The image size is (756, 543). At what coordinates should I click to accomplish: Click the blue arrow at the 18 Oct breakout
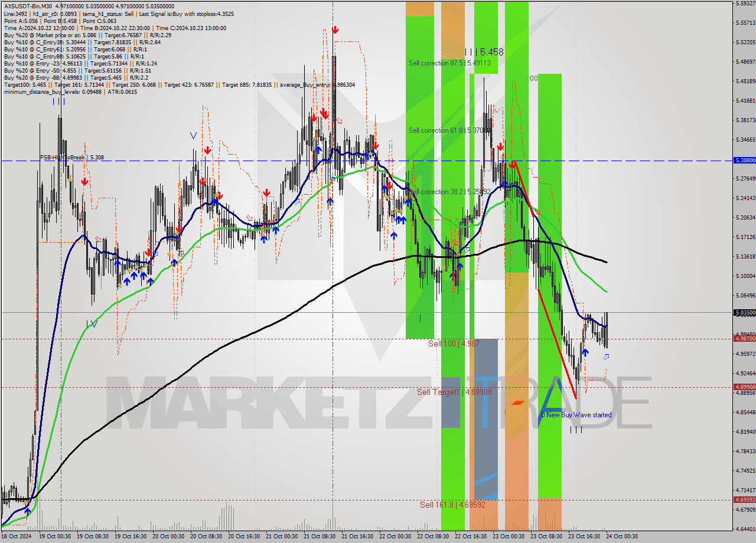[27, 512]
